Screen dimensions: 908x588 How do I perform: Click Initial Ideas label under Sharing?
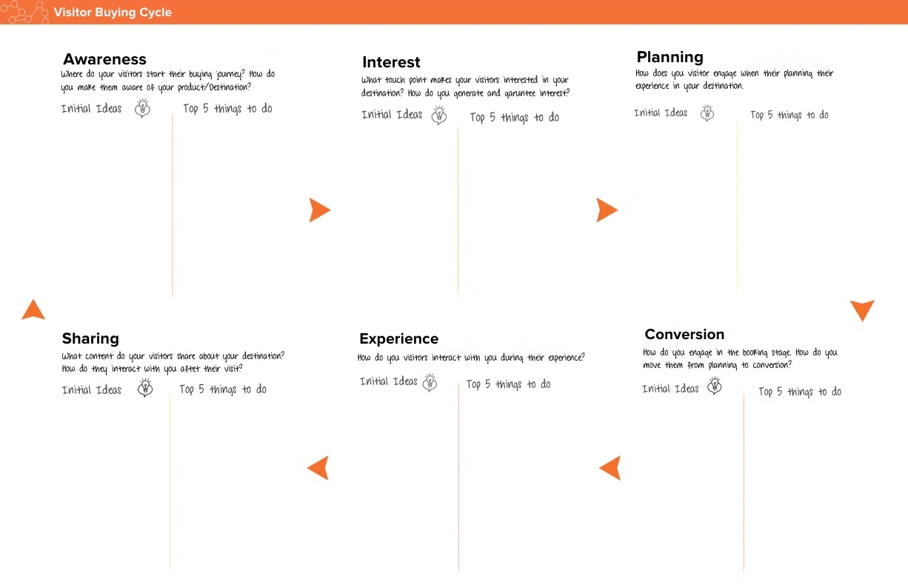[x=92, y=390]
